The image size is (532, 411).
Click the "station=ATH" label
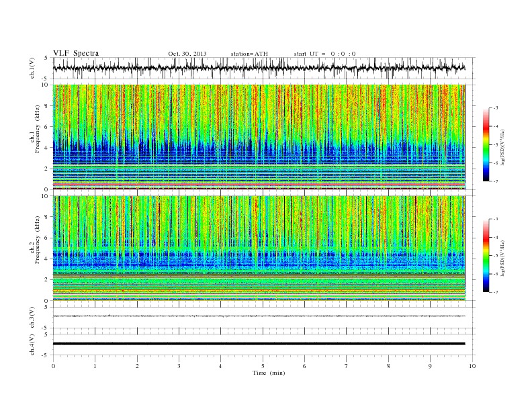249,54
